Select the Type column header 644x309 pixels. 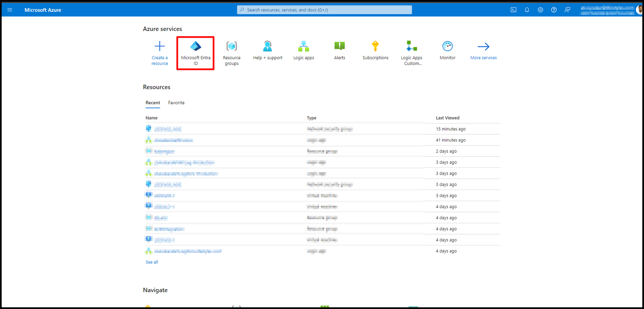click(x=312, y=118)
